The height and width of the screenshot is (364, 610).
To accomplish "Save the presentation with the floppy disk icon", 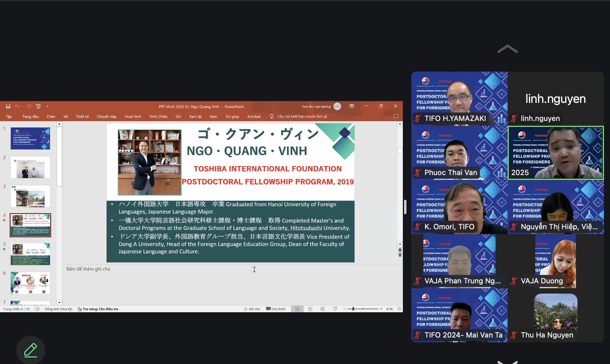I will click(x=8, y=106).
